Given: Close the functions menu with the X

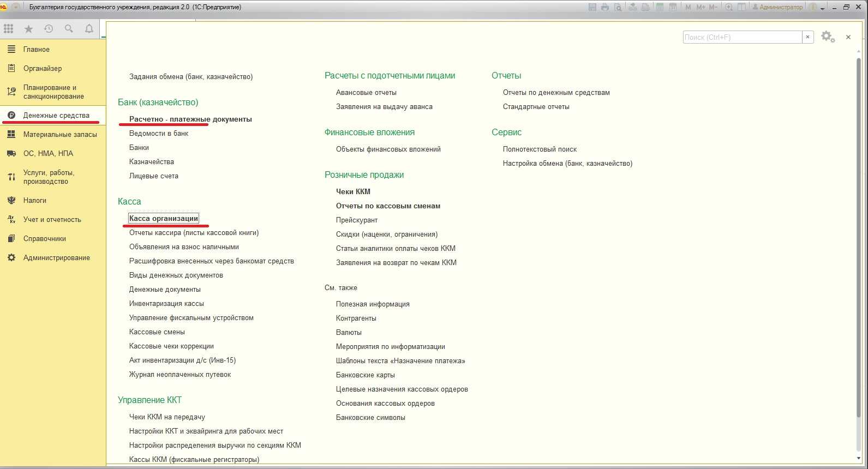Looking at the screenshot, I should click(x=848, y=37).
